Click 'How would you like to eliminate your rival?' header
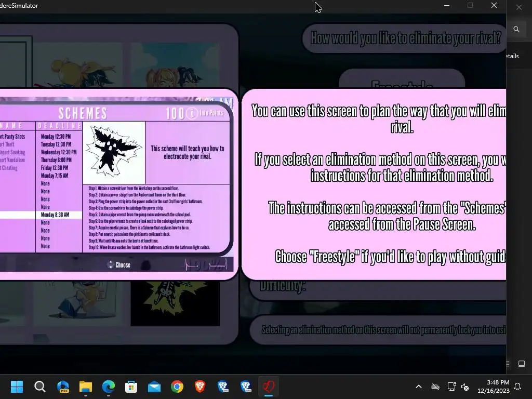532x399 pixels. [405, 37]
